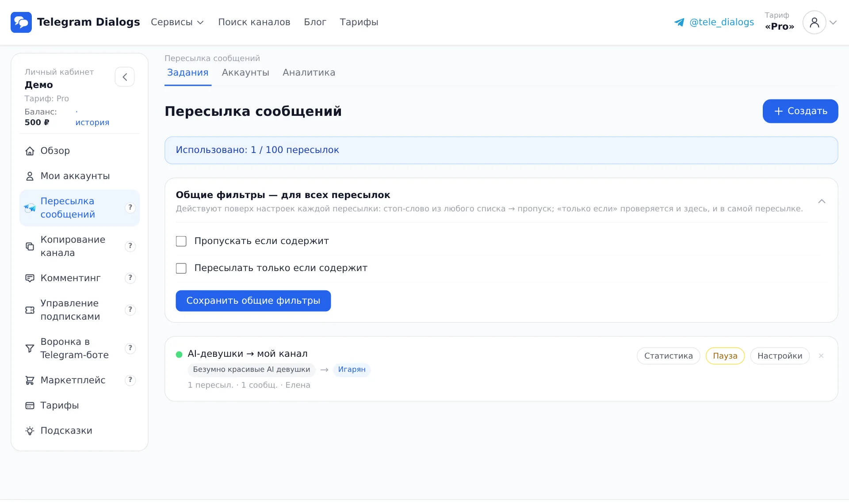Open help question mark for Управление подписками
Screen dimensions: 849x504
(x=130, y=309)
